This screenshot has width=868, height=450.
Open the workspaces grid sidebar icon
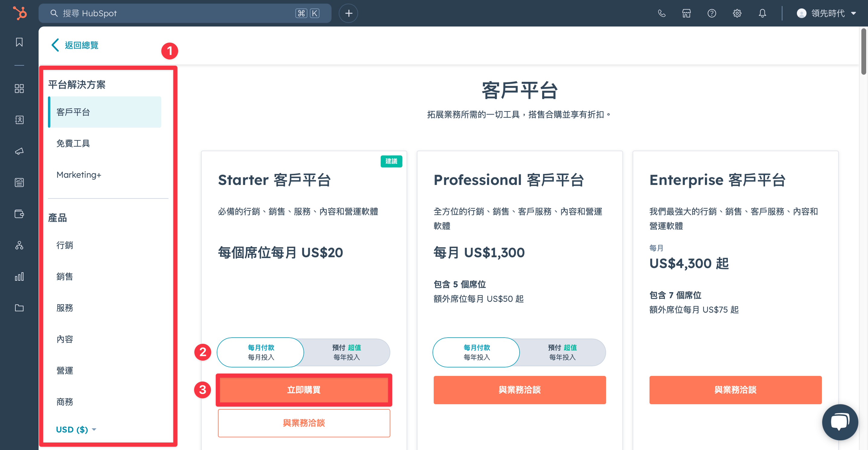19,89
